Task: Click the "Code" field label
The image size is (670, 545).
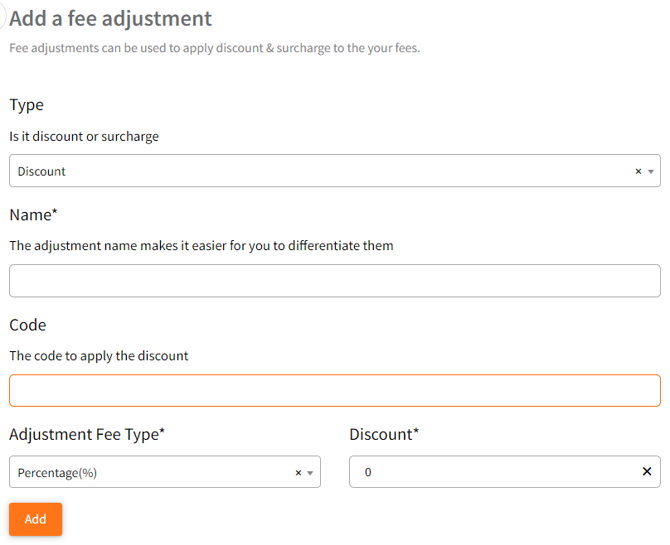Action: pyautogui.click(x=28, y=325)
